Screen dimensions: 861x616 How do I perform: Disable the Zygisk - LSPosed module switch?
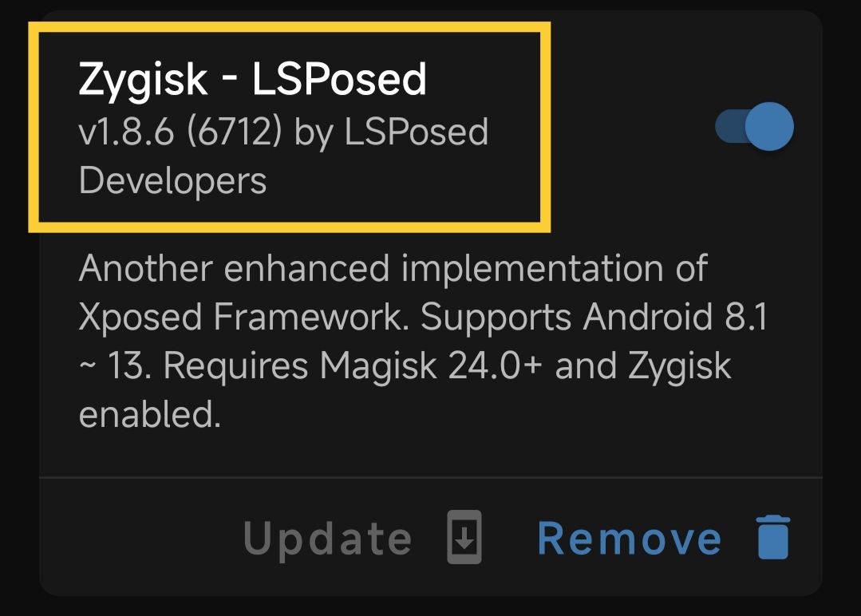click(x=754, y=126)
